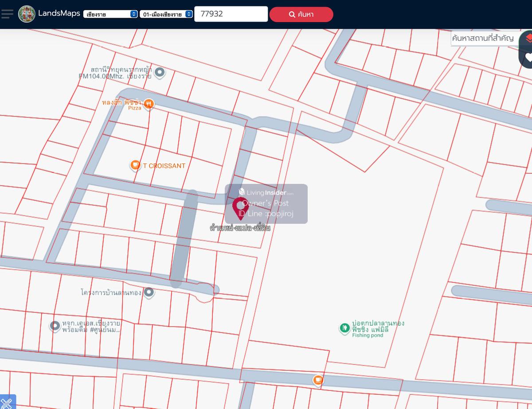Click the โครงการบ้านลานทอง location pin

tap(149, 292)
